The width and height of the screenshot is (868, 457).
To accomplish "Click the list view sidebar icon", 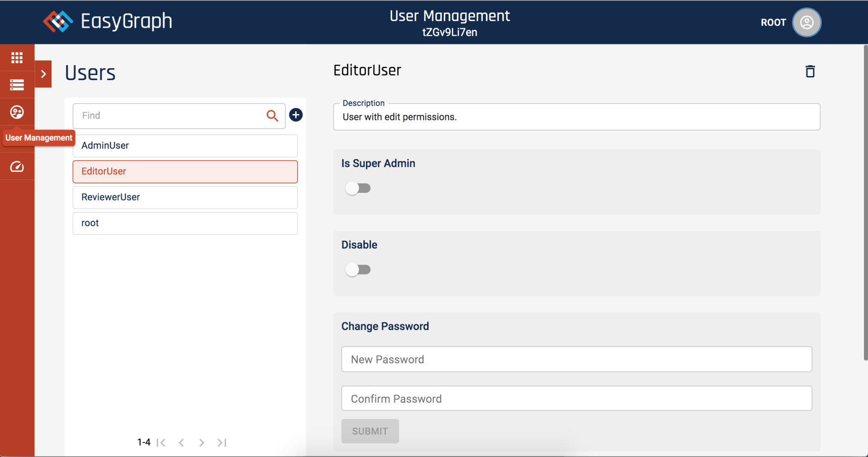I will [17, 85].
